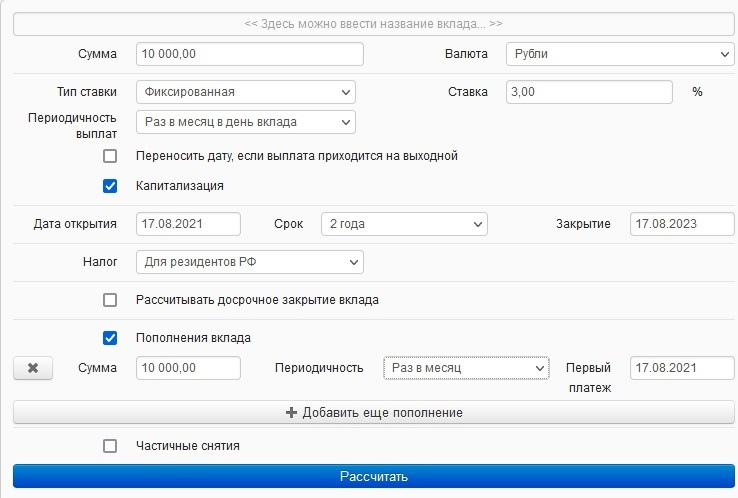This screenshot has height=498, width=738.
Task: Open the Налог dropdown
Action: (250, 262)
